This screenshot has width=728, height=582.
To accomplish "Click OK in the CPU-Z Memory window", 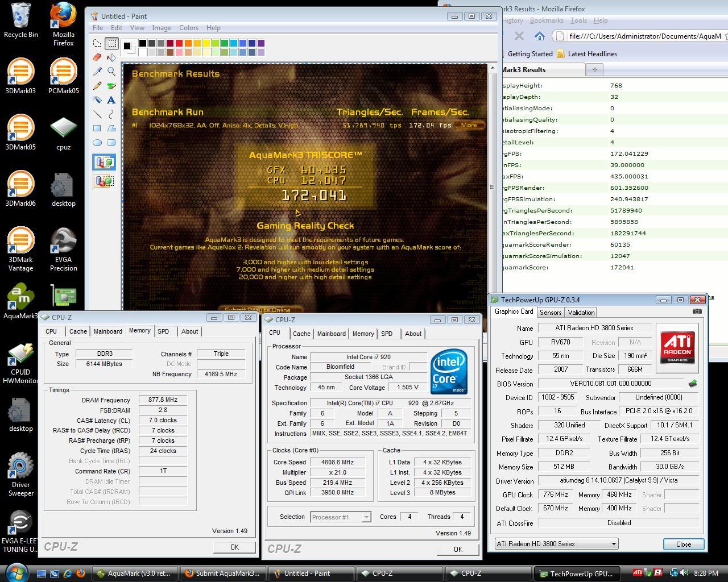I will click(234, 547).
